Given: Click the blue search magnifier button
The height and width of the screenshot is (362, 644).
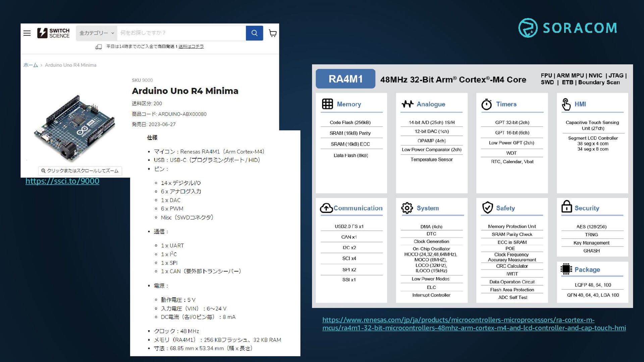Looking at the screenshot, I should [254, 33].
